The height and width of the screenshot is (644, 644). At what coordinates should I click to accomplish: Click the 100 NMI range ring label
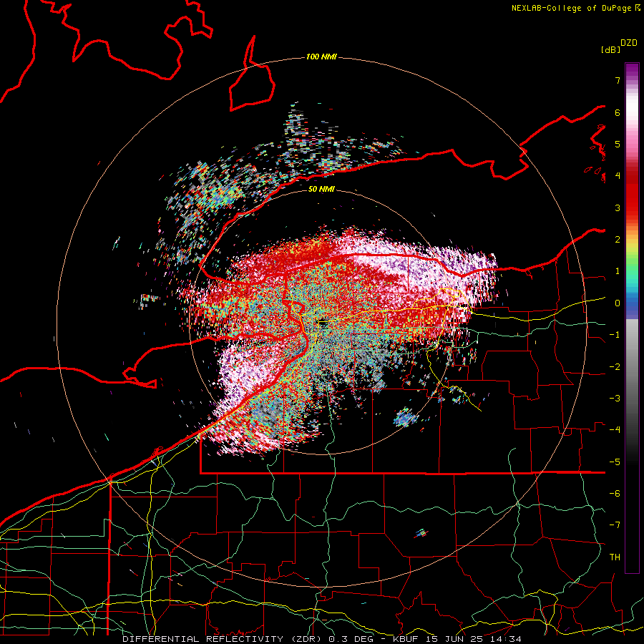(321, 57)
